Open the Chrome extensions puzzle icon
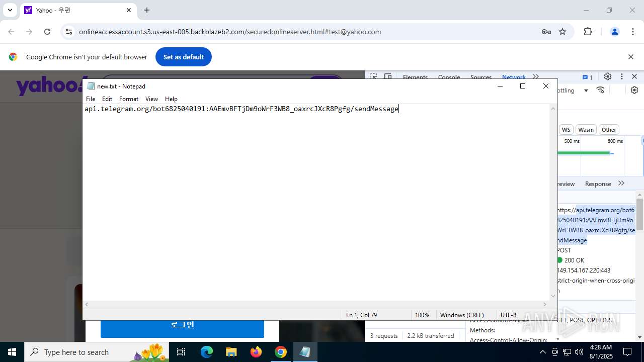644x362 pixels. 588,32
